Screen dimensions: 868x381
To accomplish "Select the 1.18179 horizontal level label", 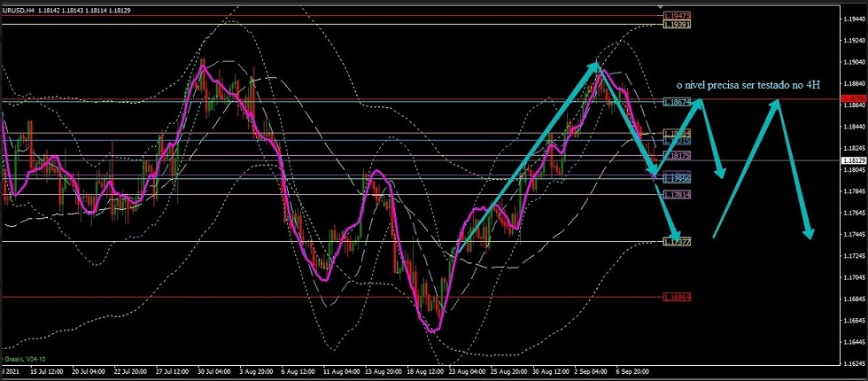I will click(677, 156).
